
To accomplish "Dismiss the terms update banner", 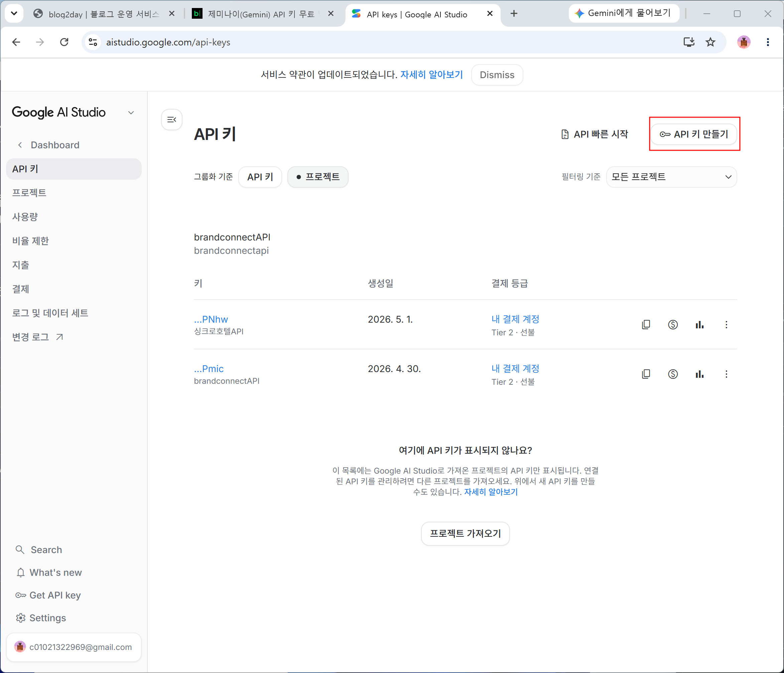I will click(x=497, y=74).
